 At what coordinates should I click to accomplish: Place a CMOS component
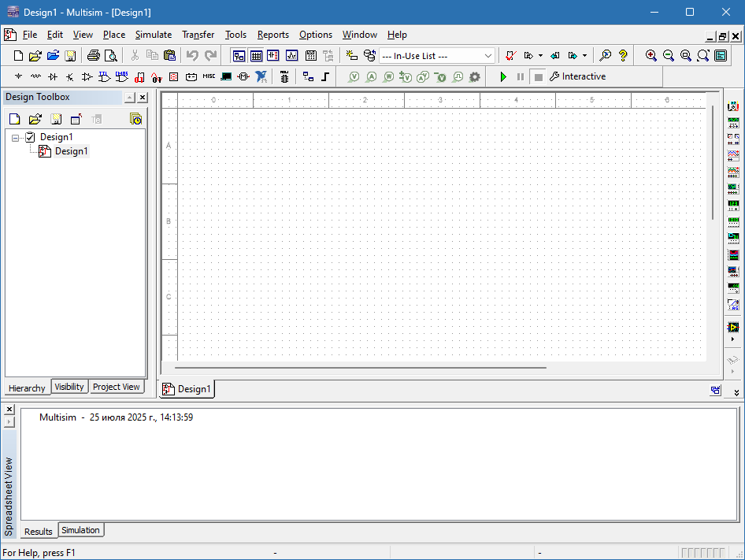[x=121, y=76]
